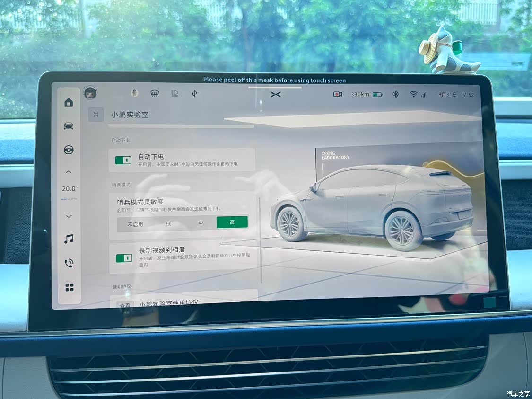Tap the parking (P) icon in sidebar
The image size is (532, 399).
[69, 150]
